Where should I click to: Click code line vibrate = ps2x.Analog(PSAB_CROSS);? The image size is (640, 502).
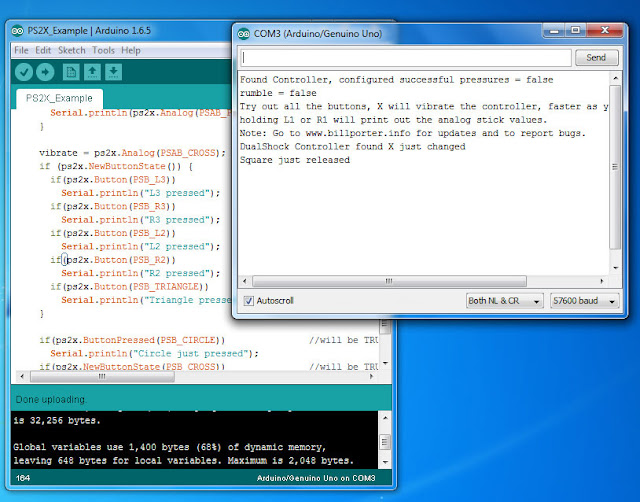coord(132,153)
